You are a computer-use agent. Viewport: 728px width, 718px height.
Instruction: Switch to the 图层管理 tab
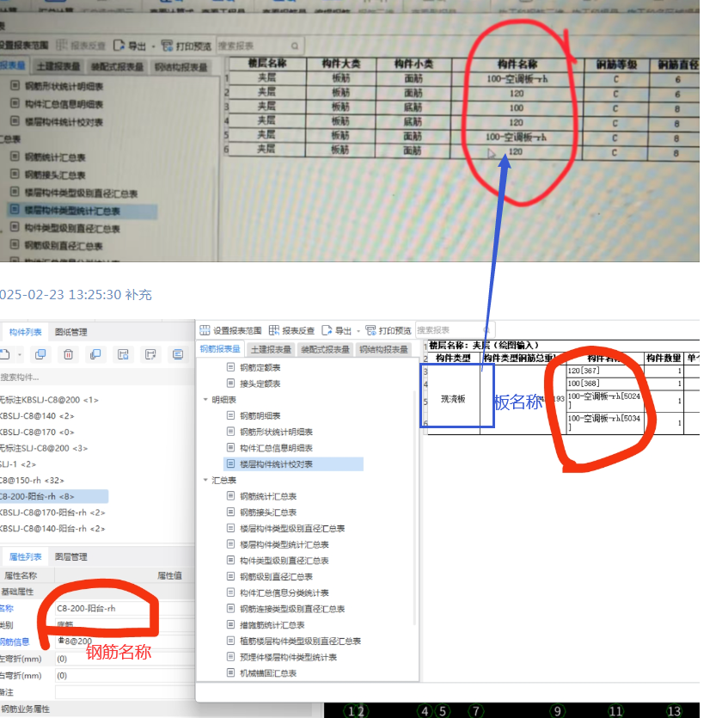[71, 557]
